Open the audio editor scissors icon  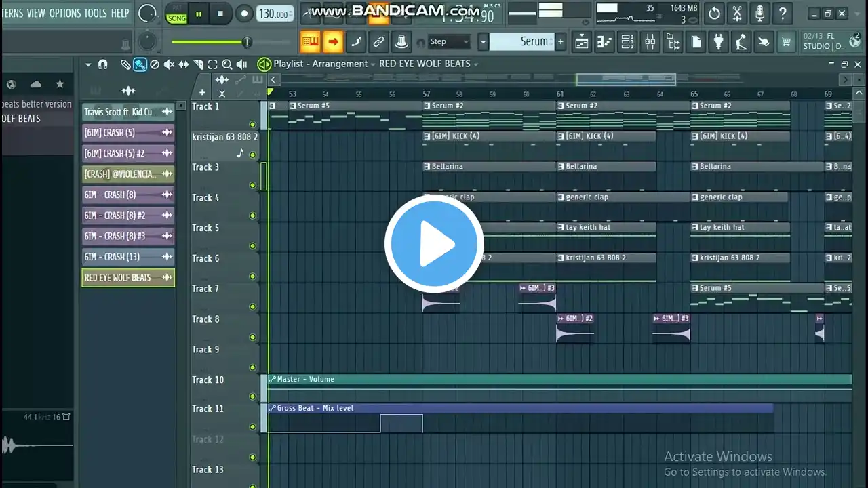[x=737, y=13]
